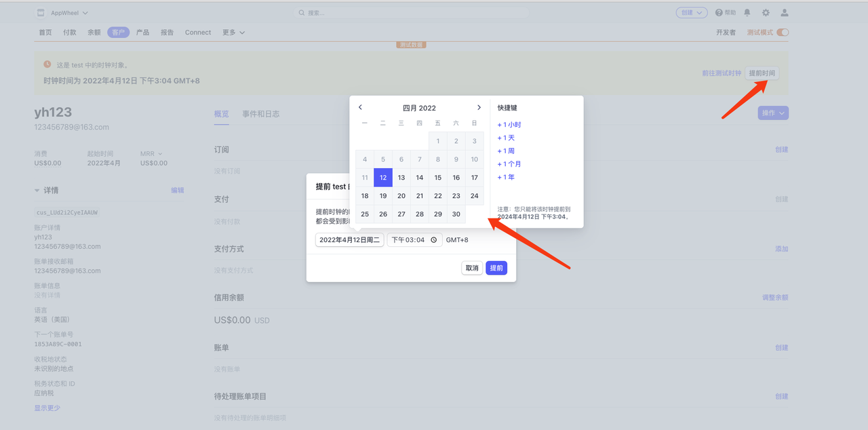Click the notifications bell icon
The width and height of the screenshot is (868, 430).
[747, 13]
